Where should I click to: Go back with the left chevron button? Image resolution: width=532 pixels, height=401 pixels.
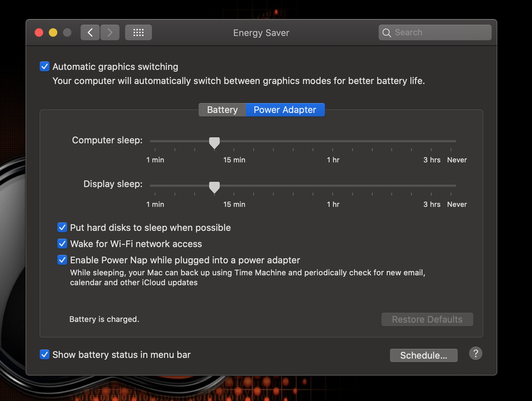[90, 33]
